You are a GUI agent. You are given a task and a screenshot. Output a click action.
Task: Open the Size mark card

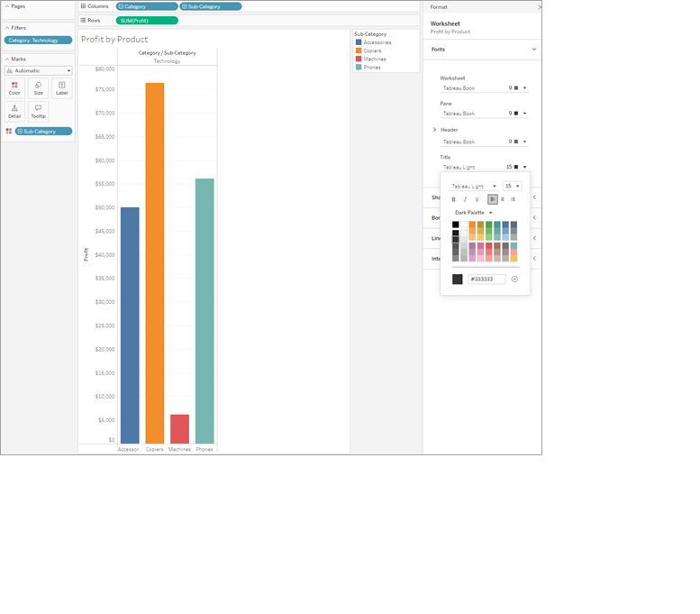click(x=39, y=88)
